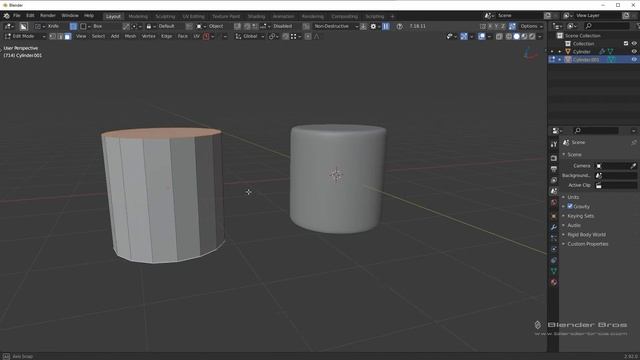Viewport: 640px width, 360px height.
Task: Open the Output properties tab icon
Action: pos(553,169)
